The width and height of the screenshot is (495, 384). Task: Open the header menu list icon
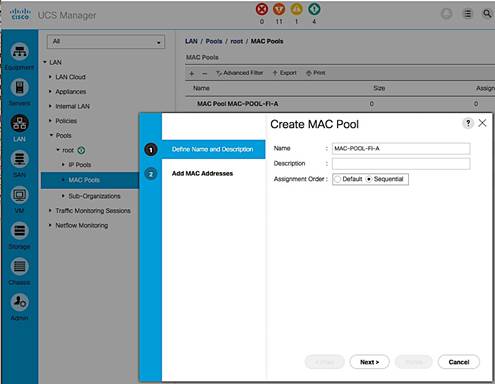(468, 14)
